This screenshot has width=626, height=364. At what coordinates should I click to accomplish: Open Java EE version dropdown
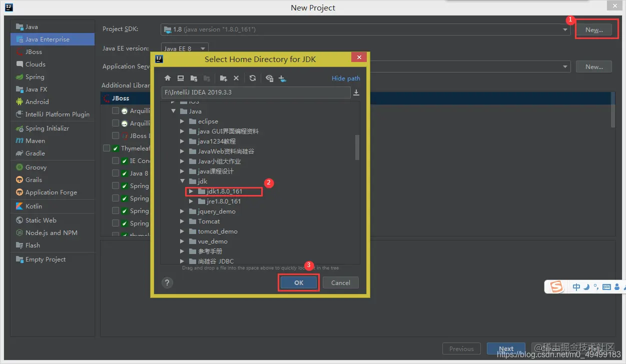pos(185,48)
